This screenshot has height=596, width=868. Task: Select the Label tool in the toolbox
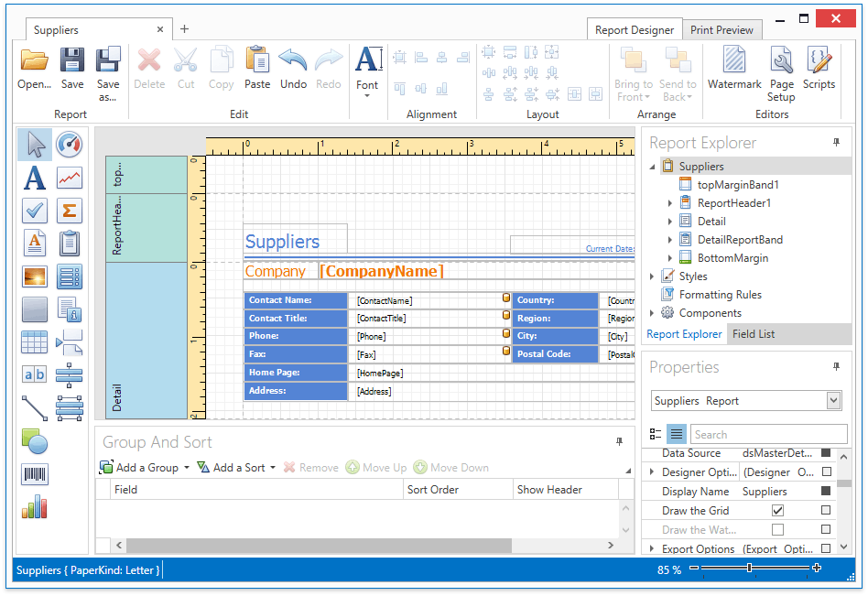(x=34, y=178)
